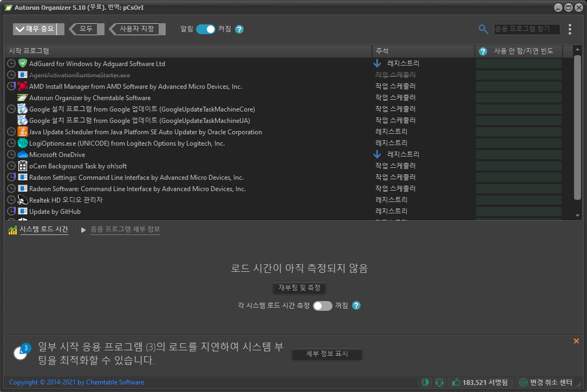
Task: Select Autorun Organizer by Chemtable Software row
Action: pos(284,97)
